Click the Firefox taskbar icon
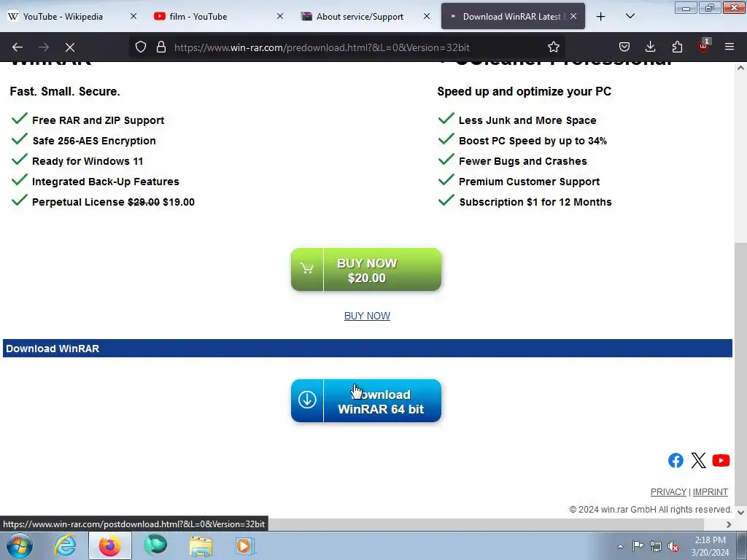Viewport: 747px width, 560px height. [109, 545]
